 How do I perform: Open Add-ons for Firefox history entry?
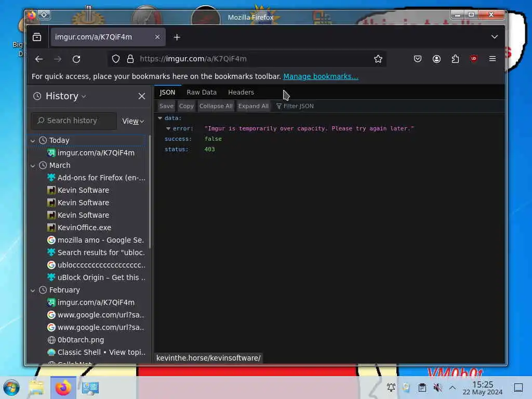coord(96,178)
